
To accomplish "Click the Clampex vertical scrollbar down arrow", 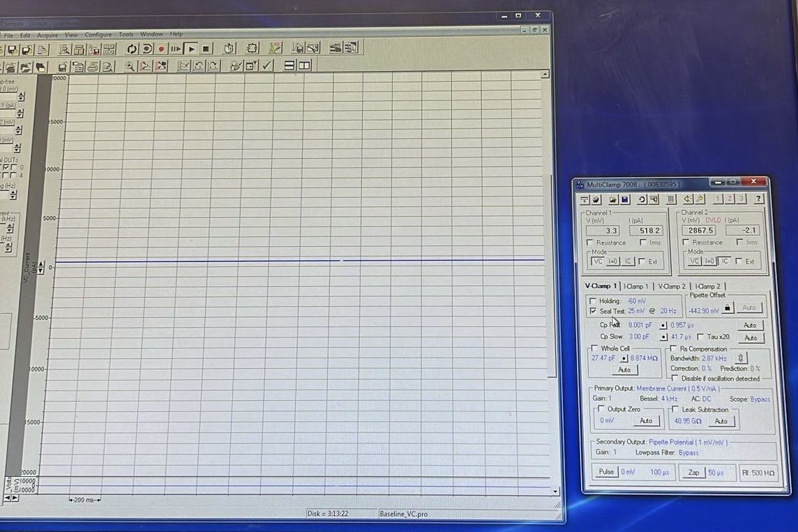I will click(555, 492).
